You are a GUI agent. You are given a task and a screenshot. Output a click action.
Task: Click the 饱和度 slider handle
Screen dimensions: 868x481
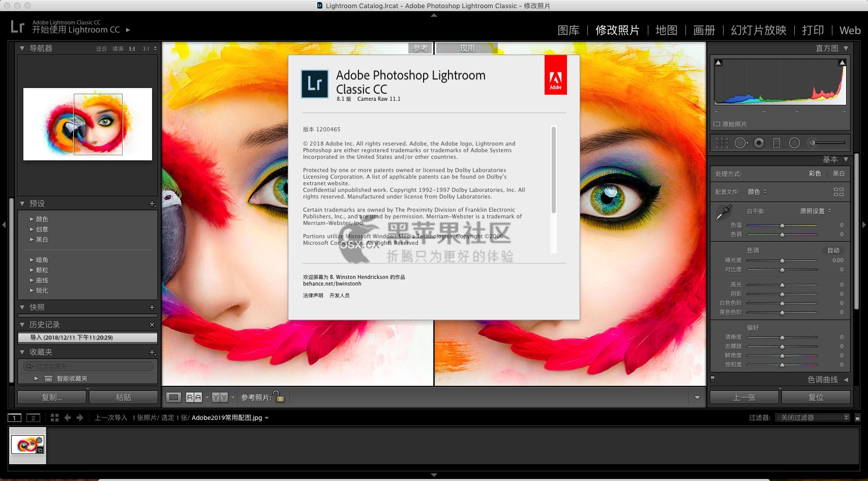[x=782, y=364]
